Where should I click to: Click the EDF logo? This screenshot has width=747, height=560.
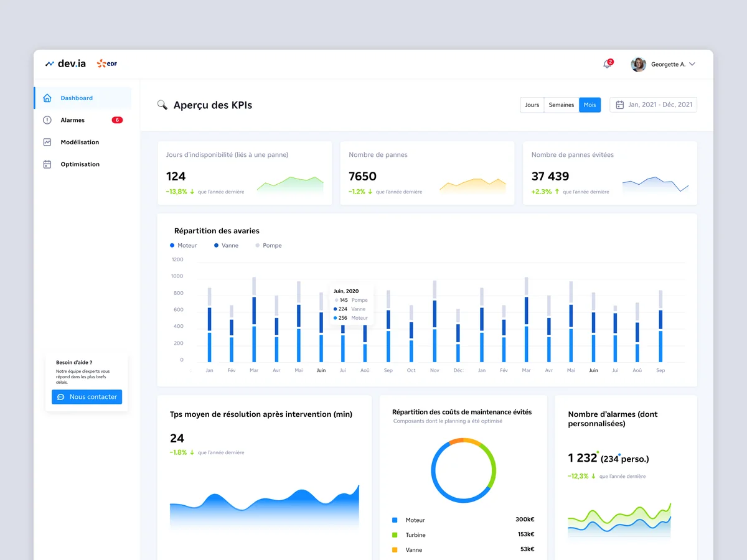107,63
